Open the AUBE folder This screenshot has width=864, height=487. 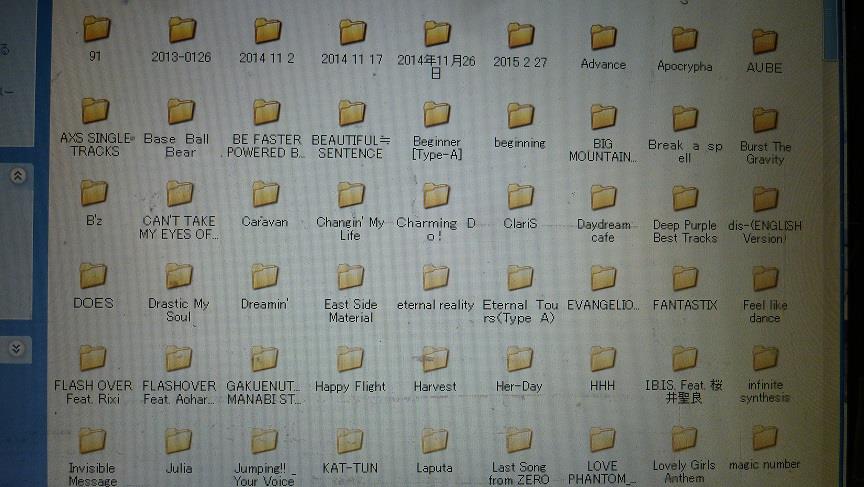[x=765, y=41]
